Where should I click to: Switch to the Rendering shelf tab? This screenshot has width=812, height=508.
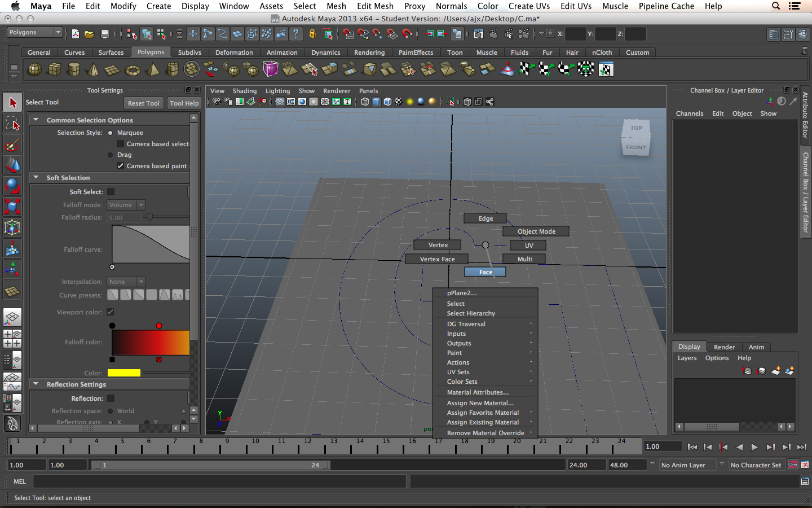coord(369,52)
